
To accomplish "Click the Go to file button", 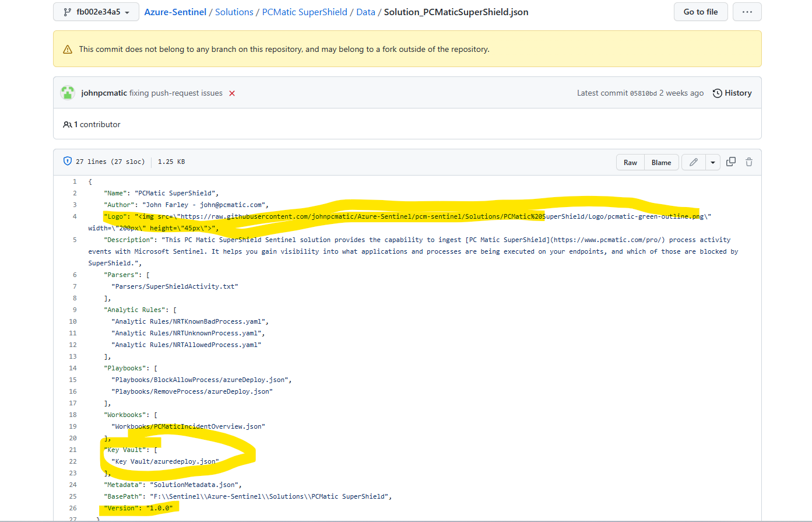I will tap(701, 12).
